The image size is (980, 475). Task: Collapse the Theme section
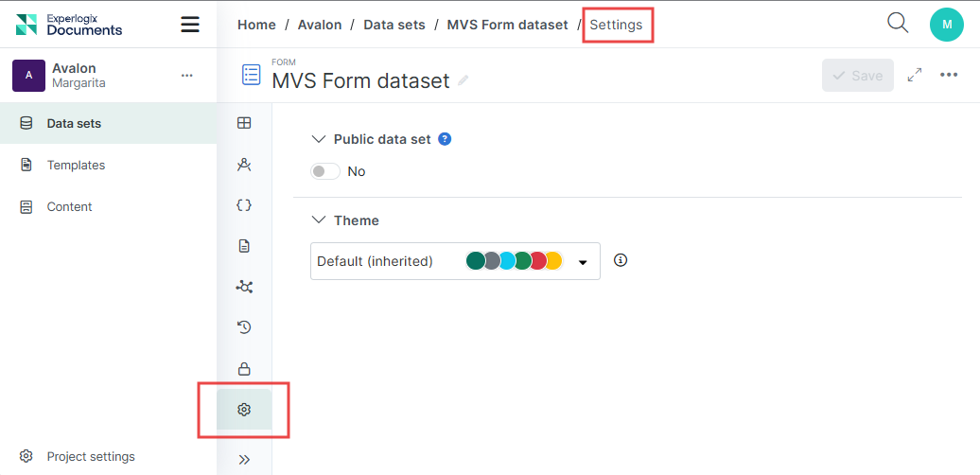click(x=318, y=220)
